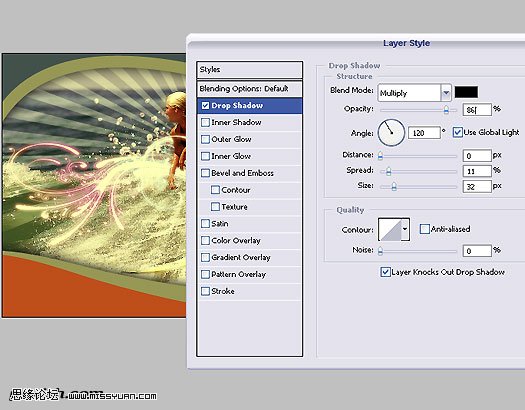This screenshot has width=525, height=410.
Task: Click the Opacity slider handle
Action: [446, 110]
